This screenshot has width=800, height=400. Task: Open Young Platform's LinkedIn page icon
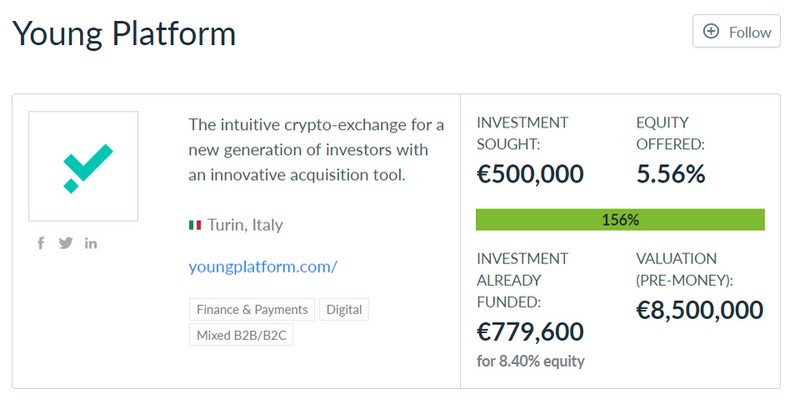[91, 243]
